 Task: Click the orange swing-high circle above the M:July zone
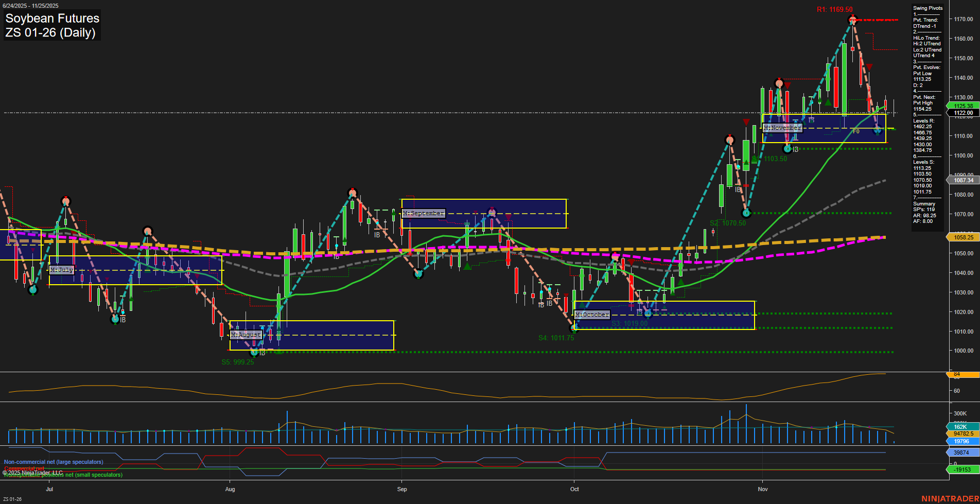click(x=66, y=202)
